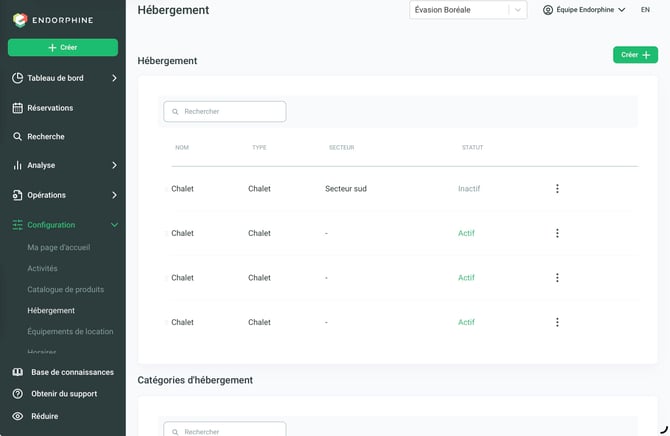The height and width of the screenshot is (436, 670).
Task: Sort by NOM column header
Action: (182, 147)
